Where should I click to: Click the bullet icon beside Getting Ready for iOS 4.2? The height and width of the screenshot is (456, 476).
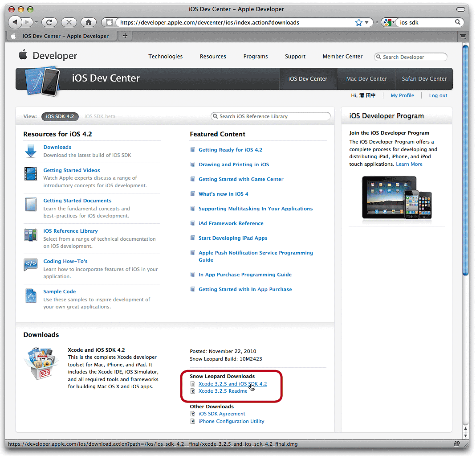pyautogui.click(x=193, y=149)
